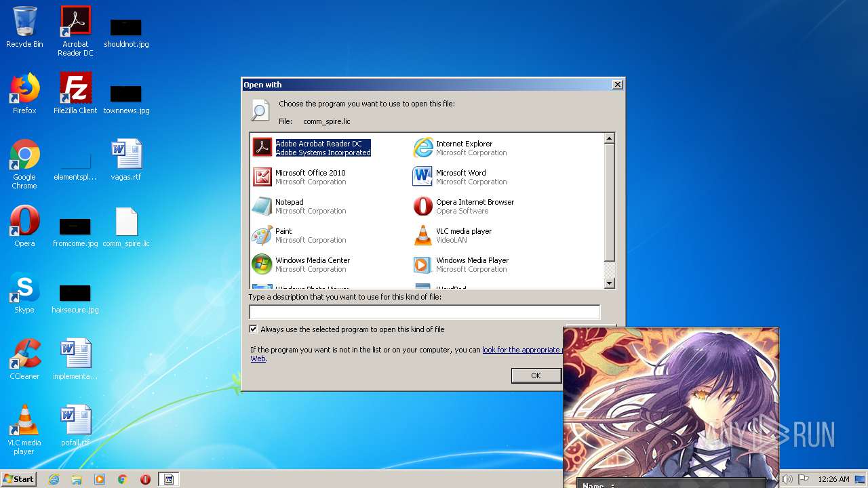The image size is (868, 488).
Task: Click the file type description input field
Action: tap(425, 312)
